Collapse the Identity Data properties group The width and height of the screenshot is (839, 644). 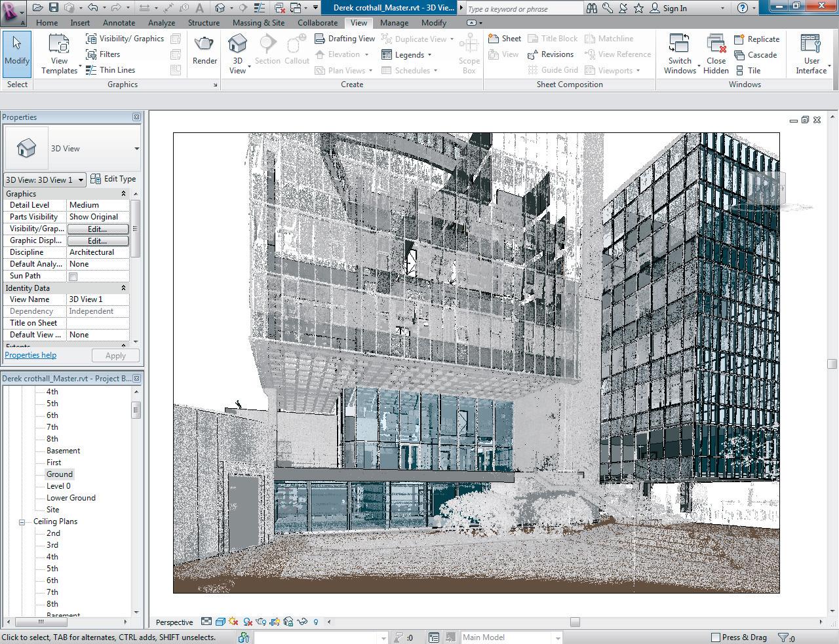[123, 288]
